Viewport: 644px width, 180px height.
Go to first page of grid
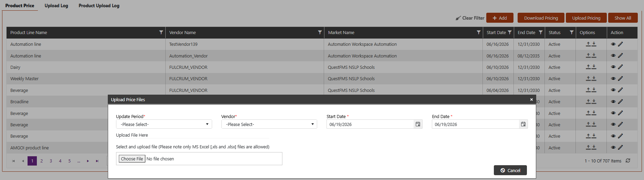[x=13, y=161]
